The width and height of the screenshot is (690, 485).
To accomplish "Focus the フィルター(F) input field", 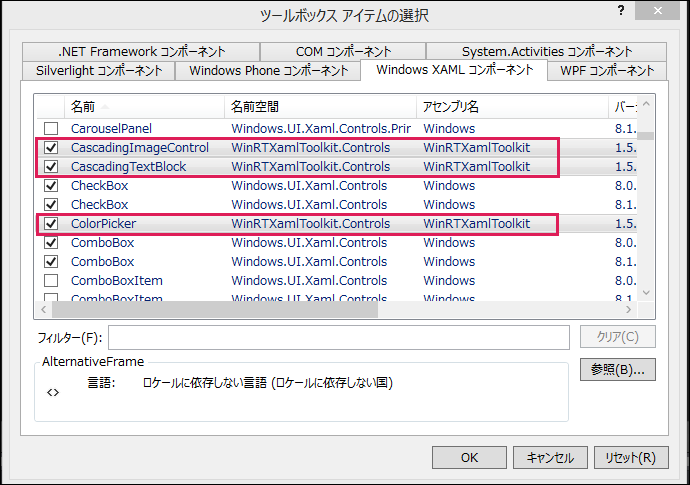I will [x=339, y=338].
